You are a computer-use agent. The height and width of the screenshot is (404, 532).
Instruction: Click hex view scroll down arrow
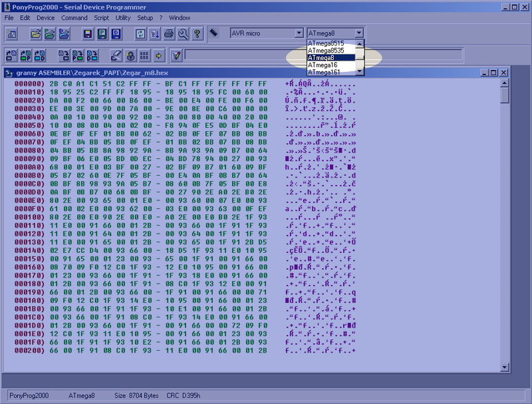click(505, 367)
